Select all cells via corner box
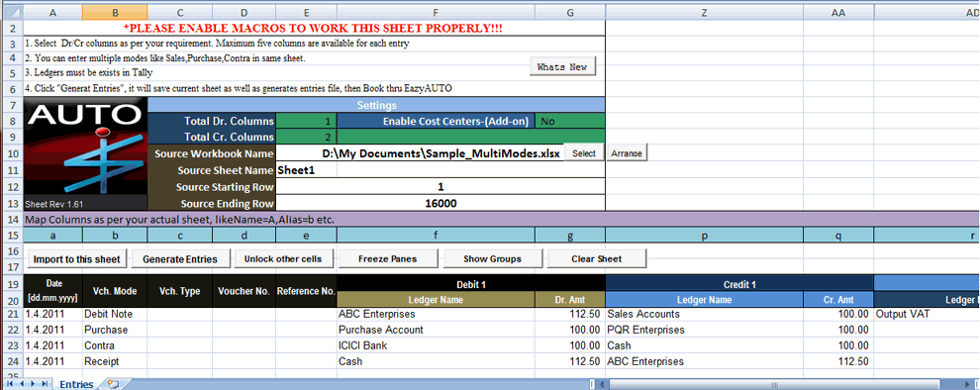The width and height of the screenshot is (980, 390). 11,12
